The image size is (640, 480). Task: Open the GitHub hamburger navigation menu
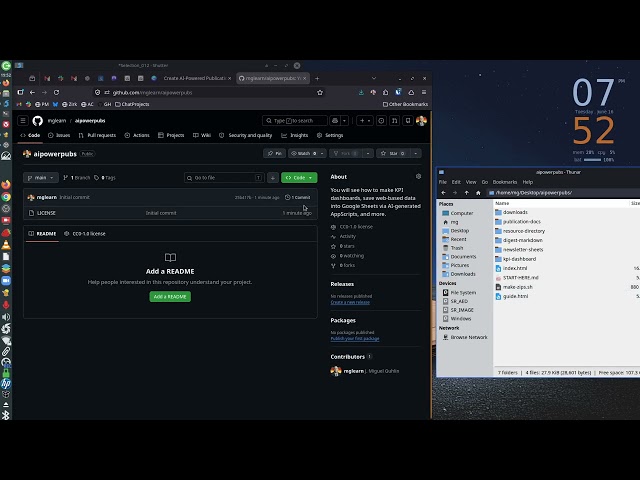click(x=23, y=120)
